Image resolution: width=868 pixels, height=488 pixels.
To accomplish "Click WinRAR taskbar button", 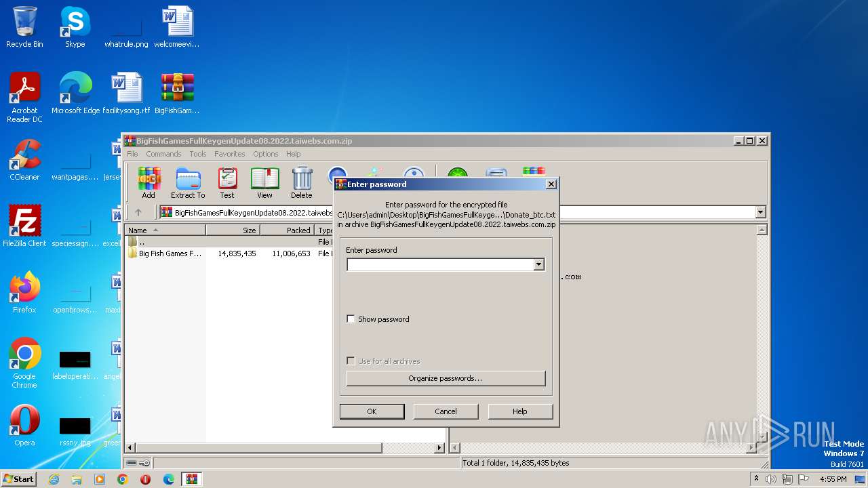I will click(192, 479).
